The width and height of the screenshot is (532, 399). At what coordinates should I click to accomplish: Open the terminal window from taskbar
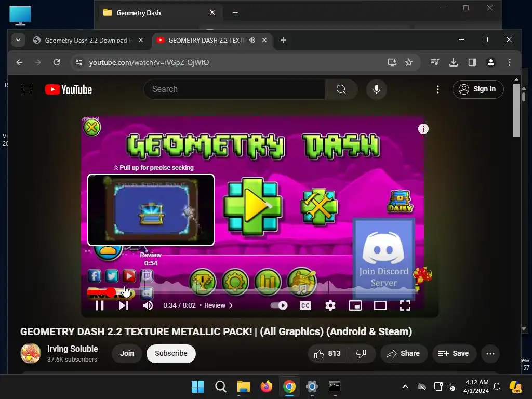coord(335,387)
